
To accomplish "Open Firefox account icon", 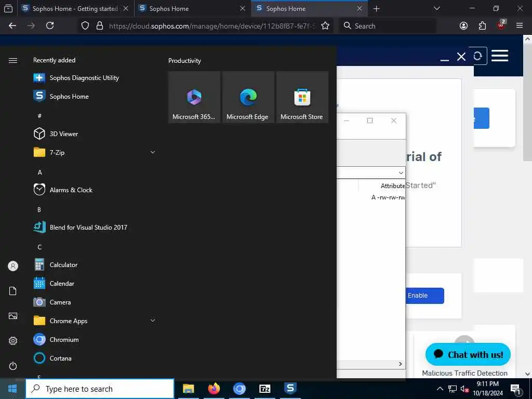I will coord(463,26).
